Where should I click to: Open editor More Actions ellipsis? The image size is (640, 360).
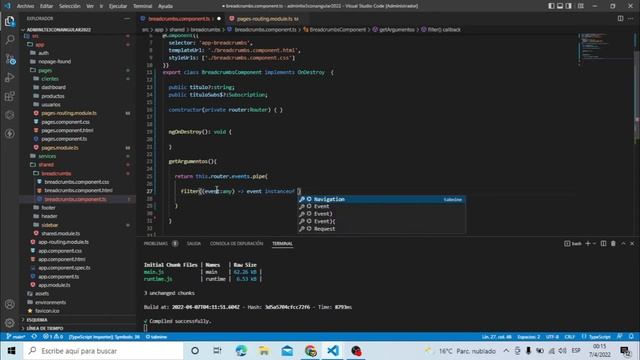[x=631, y=18]
